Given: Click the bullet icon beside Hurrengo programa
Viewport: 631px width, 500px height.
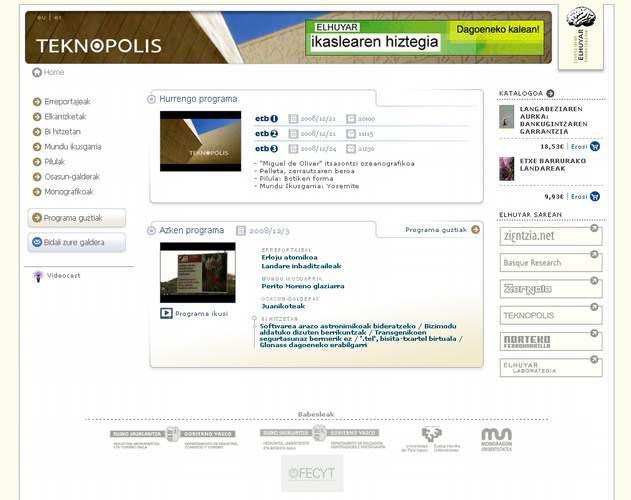Looking at the screenshot, I should click(x=151, y=99).
